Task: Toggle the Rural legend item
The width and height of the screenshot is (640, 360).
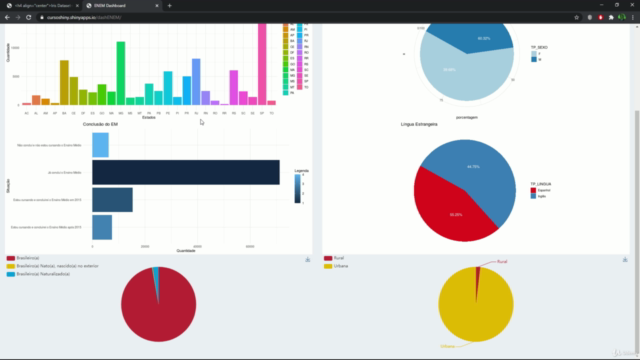Action: tap(334, 258)
